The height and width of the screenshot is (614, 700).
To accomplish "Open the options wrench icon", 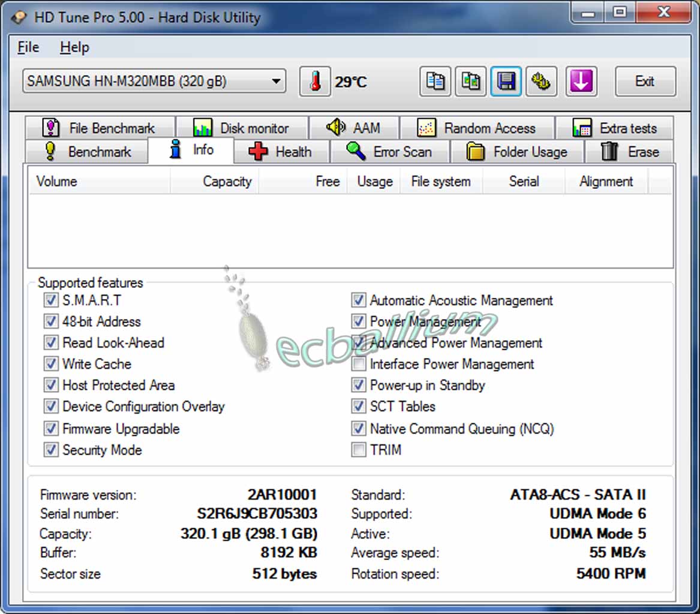I will point(542,82).
